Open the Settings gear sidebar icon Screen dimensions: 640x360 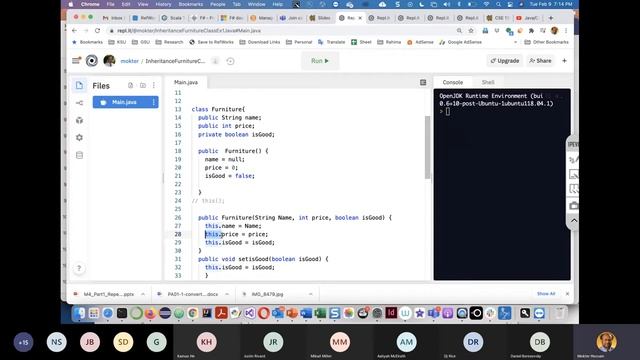coord(79,138)
